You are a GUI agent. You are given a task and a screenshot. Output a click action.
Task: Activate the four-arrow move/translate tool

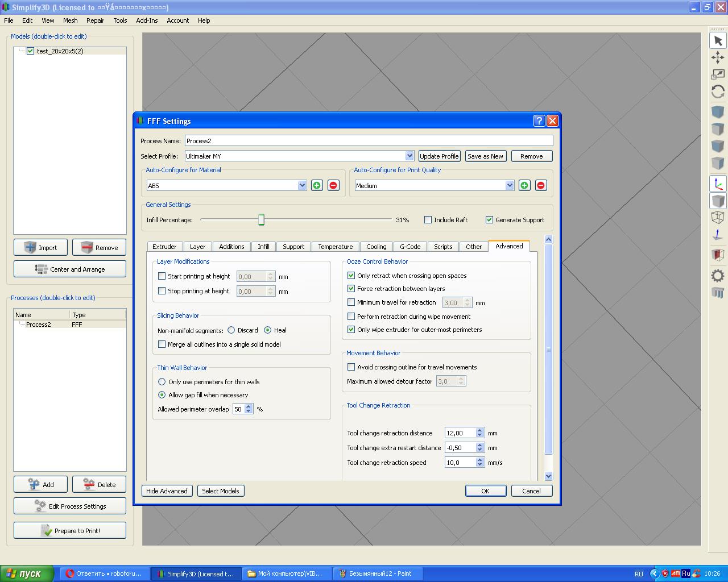[x=718, y=57]
